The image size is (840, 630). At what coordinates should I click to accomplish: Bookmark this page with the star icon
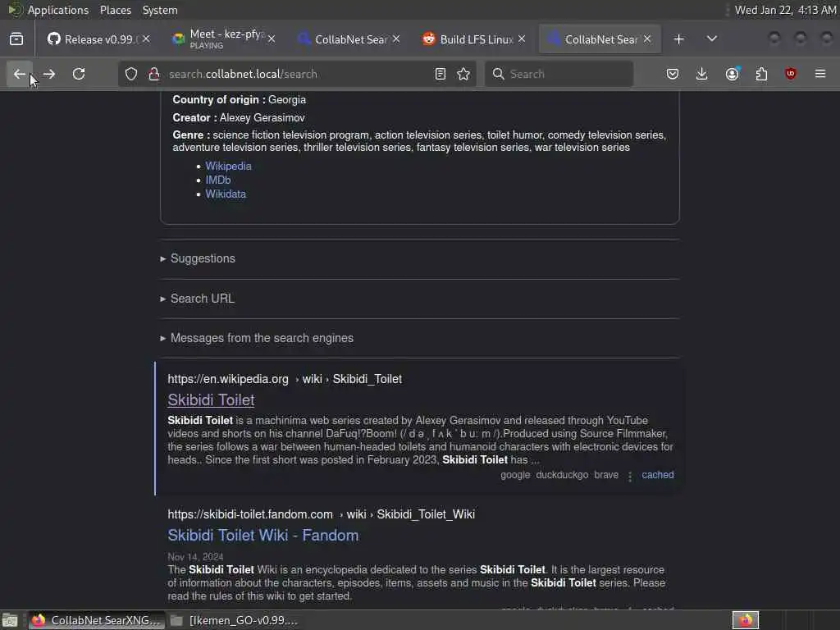coord(464,74)
